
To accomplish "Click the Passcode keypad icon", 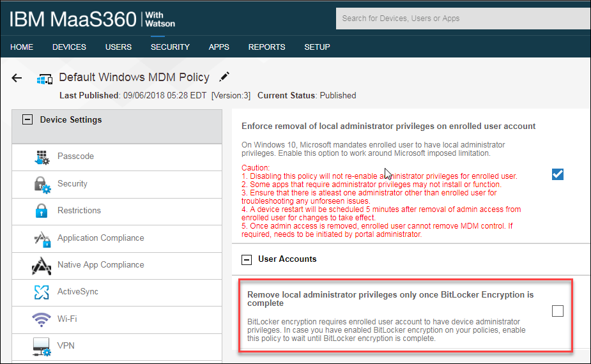I will [42, 157].
